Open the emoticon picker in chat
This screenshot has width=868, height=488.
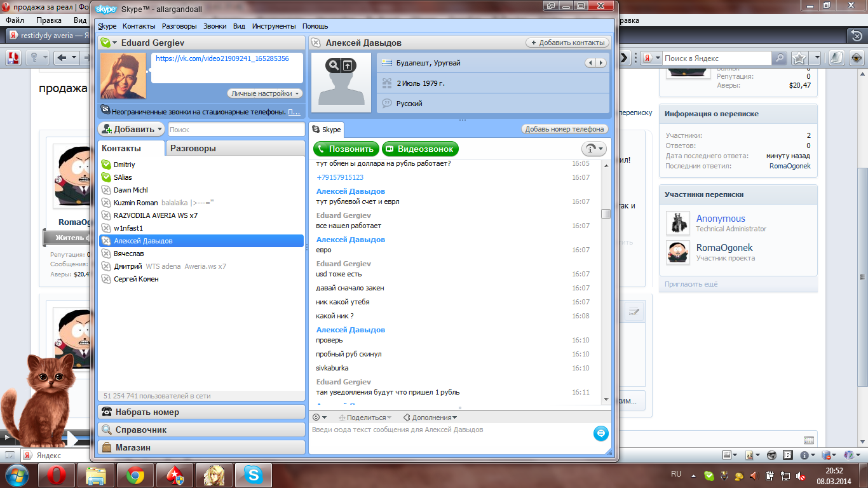[320, 417]
